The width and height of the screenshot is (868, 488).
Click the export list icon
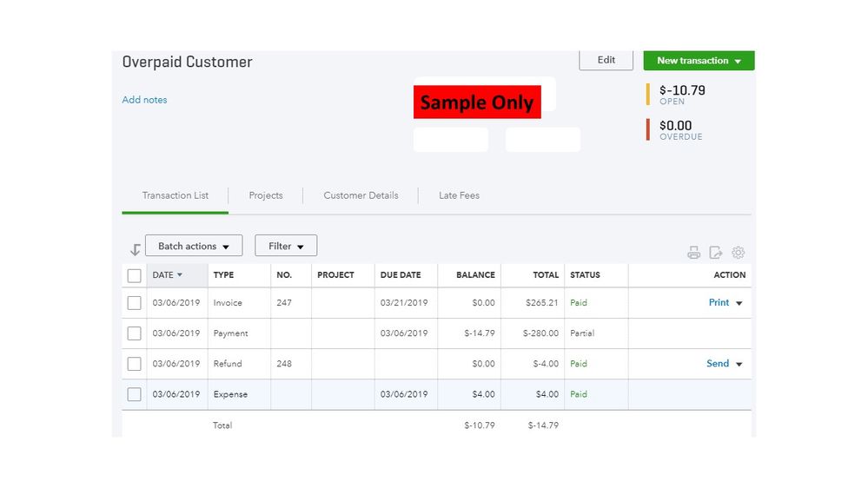pyautogui.click(x=716, y=253)
